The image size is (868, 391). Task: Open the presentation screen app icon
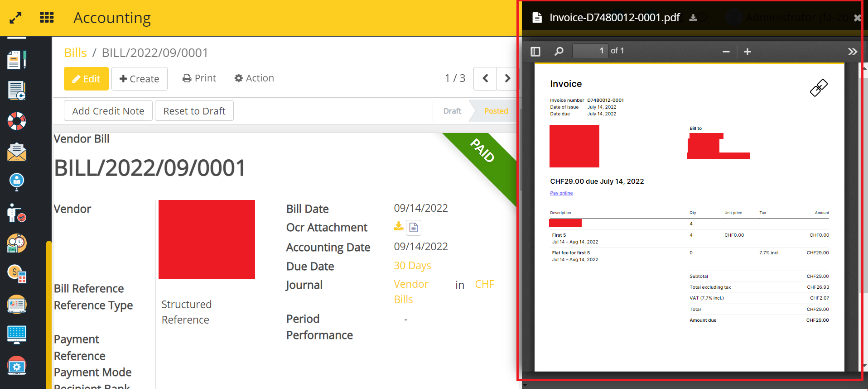point(17,304)
